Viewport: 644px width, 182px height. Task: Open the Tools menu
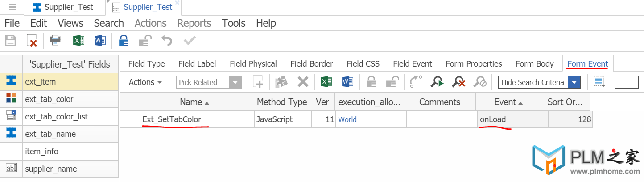point(234,23)
